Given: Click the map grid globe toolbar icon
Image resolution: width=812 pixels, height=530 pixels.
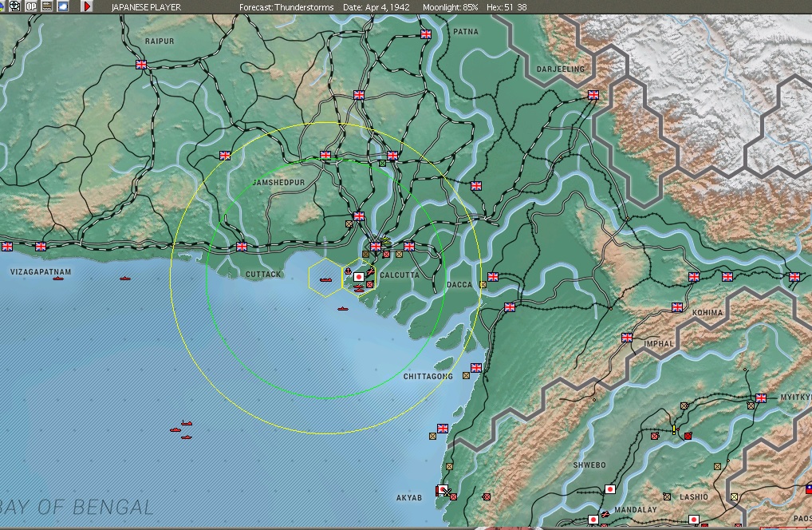Looking at the screenshot, I should click(x=15, y=6).
